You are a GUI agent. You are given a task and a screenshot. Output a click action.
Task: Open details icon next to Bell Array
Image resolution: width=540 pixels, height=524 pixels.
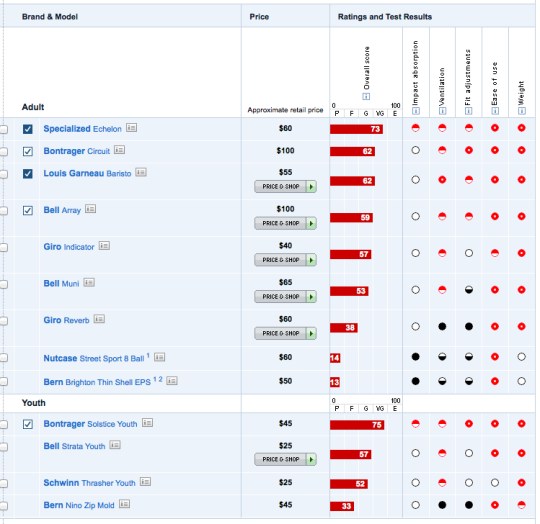[x=91, y=209]
